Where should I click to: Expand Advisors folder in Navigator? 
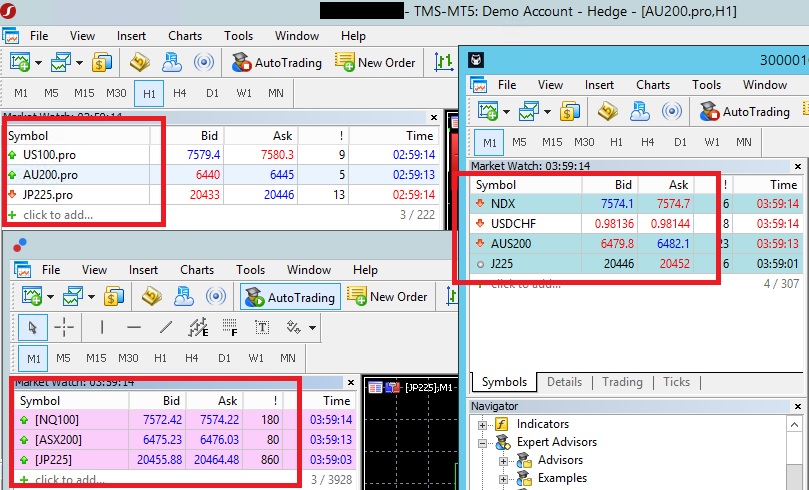504,461
